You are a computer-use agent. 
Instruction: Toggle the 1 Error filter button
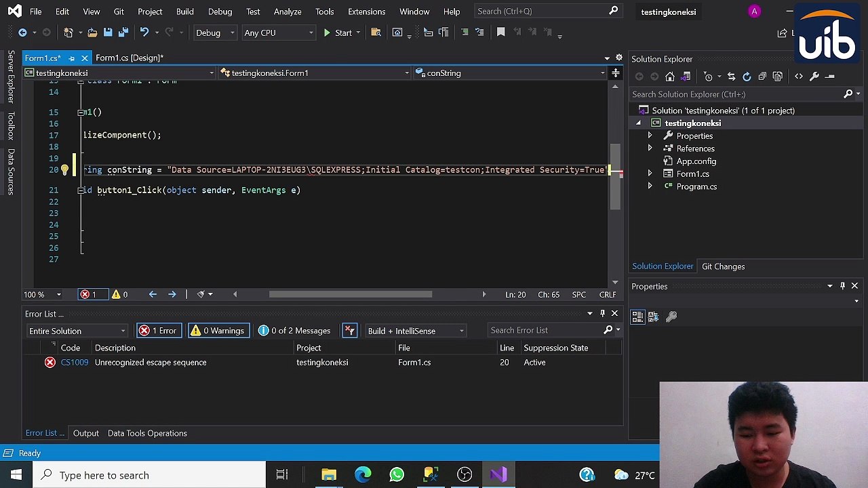[158, 331]
